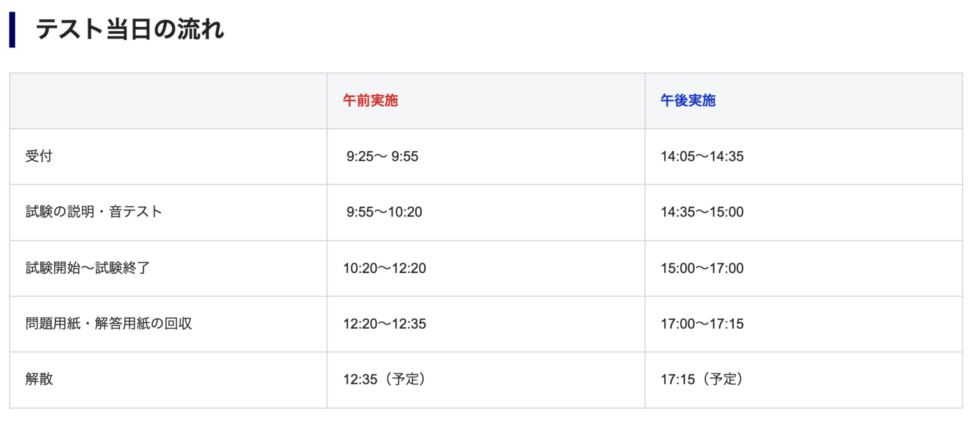Click the 解散 row label
This screenshot has height=427, width=980.
[x=39, y=379]
